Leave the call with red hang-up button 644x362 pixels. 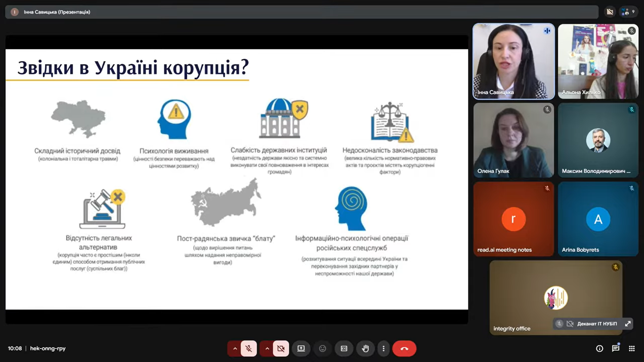tap(404, 349)
